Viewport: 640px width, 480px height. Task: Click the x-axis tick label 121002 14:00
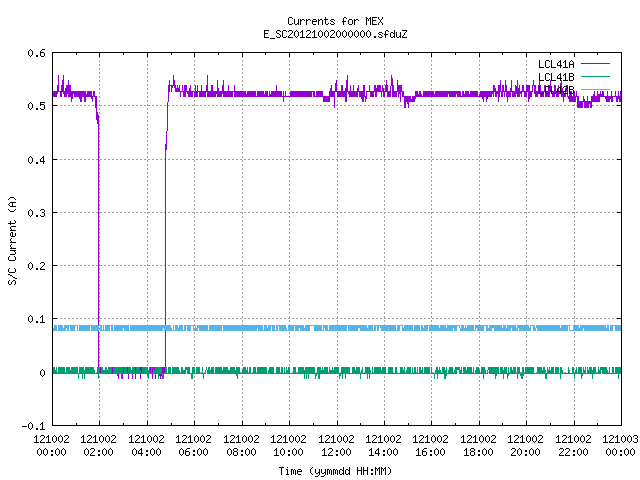click(x=383, y=445)
